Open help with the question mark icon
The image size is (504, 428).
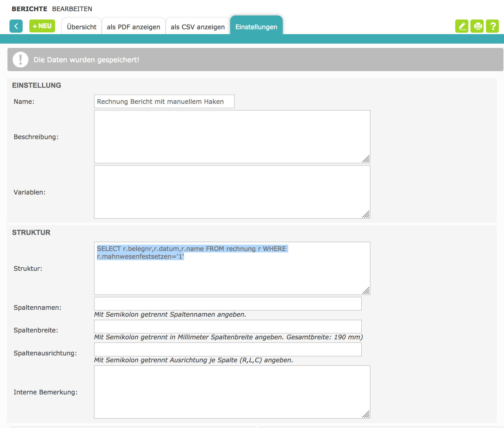point(493,26)
